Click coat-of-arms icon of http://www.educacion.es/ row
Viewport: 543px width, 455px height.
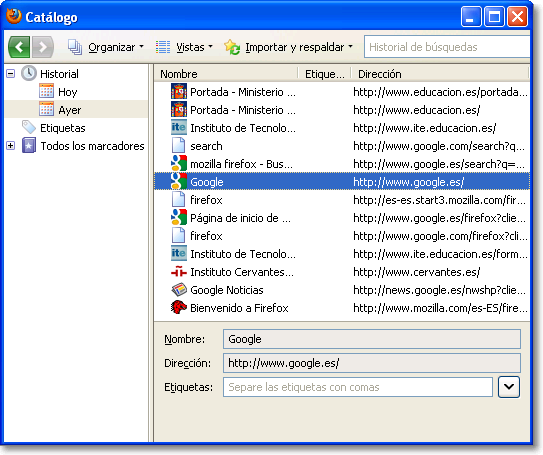pyautogui.click(x=179, y=110)
